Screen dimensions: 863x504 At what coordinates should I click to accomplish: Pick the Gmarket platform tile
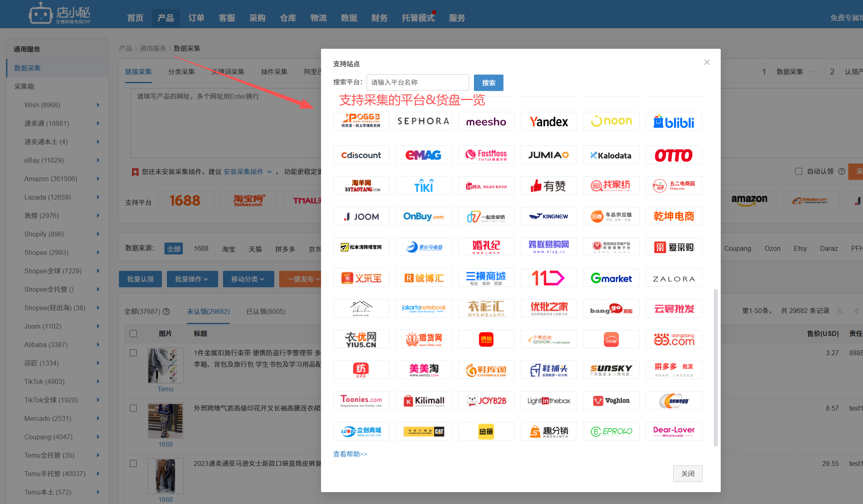[611, 278]
